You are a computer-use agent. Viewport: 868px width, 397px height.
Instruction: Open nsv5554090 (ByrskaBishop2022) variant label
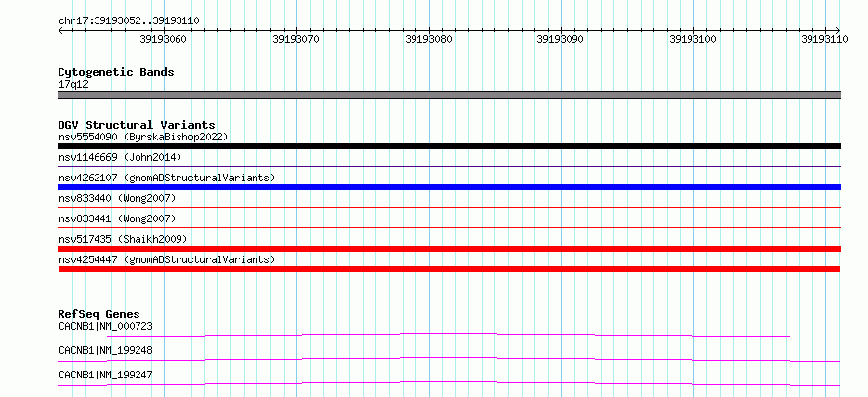(x=143, y=137)
